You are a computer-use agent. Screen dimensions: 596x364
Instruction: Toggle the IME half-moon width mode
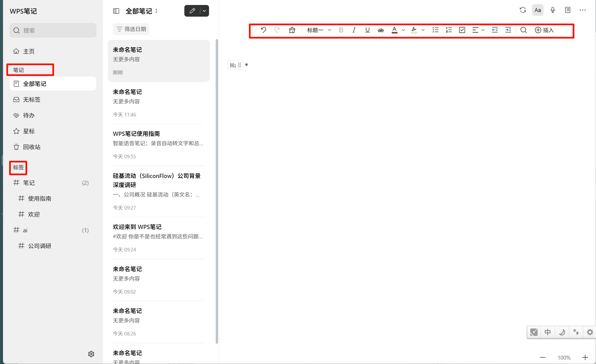(x=562, y=332)
